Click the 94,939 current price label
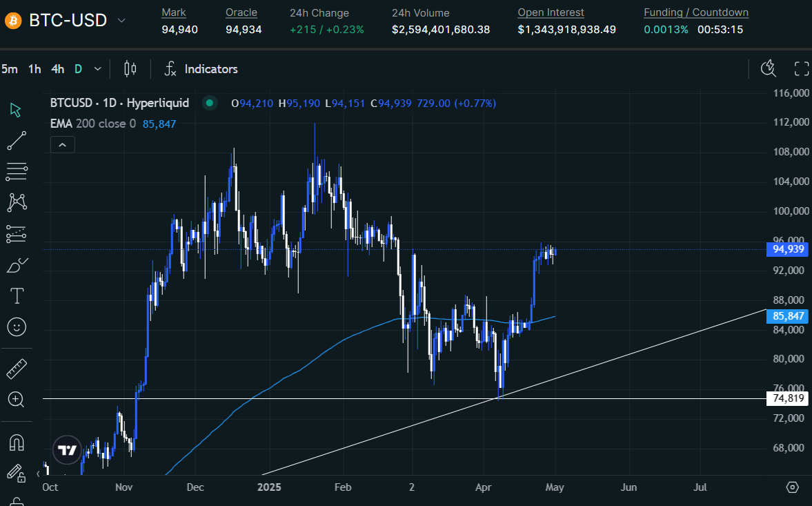 (788, 249)
